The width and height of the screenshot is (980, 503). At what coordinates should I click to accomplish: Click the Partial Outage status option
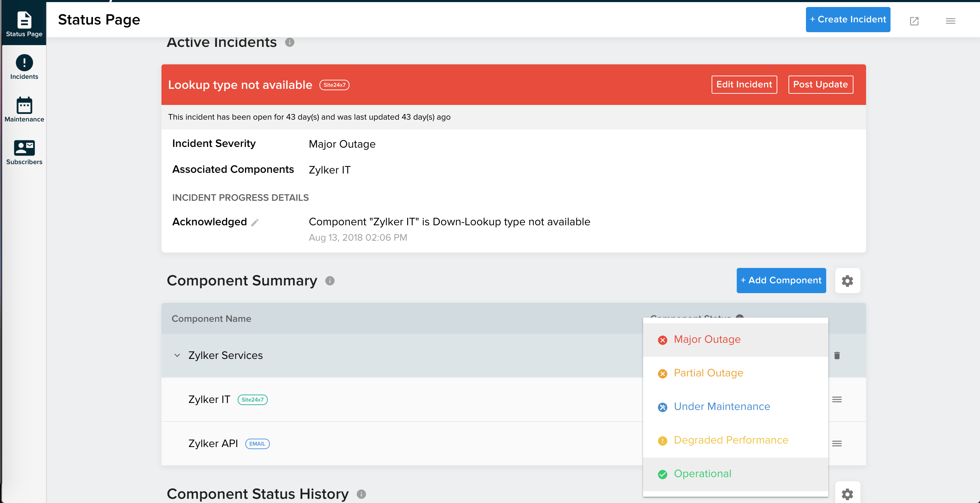(708, 373)
